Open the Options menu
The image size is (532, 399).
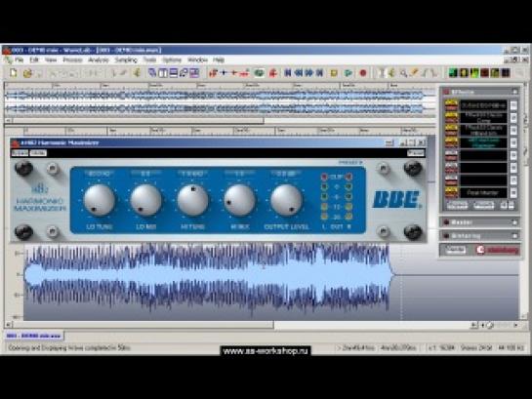172,60
